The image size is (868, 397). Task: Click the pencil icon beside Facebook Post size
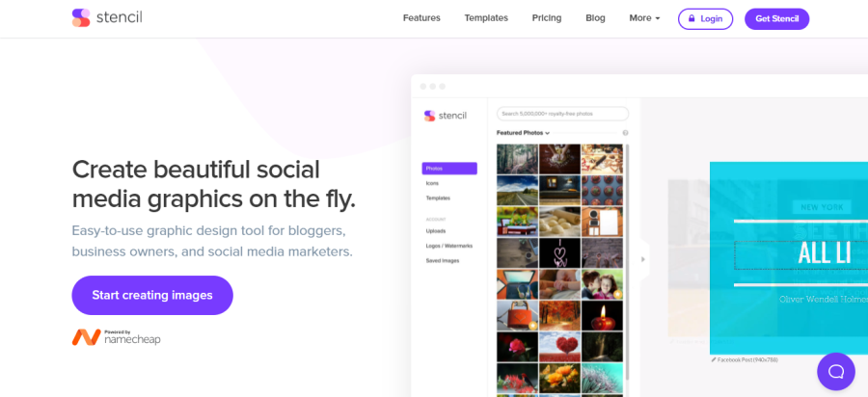click(x=714, y=359)
